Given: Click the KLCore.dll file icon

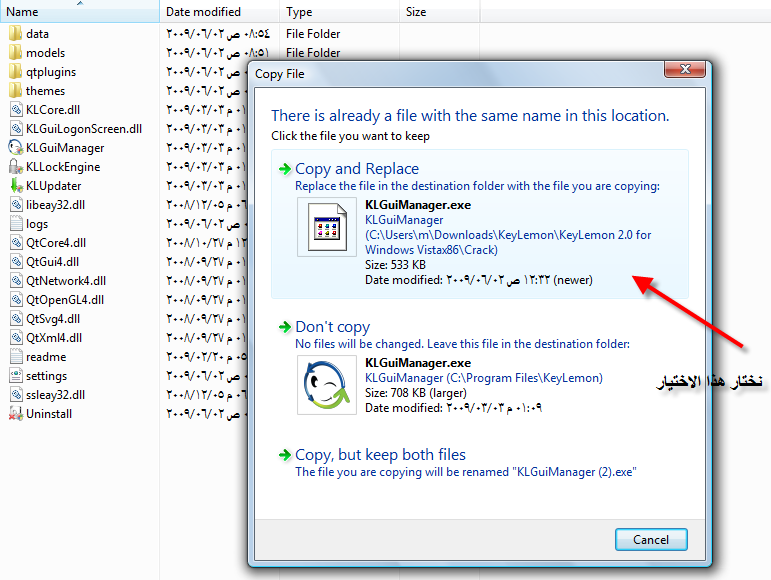Looking at the screenshot, I should (16, 110).
